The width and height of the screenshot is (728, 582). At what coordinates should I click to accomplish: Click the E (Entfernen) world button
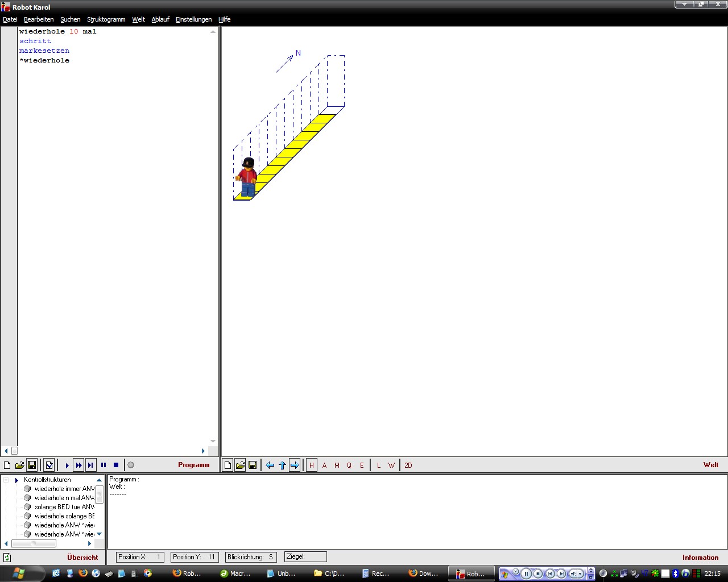[x=362, y=465]
